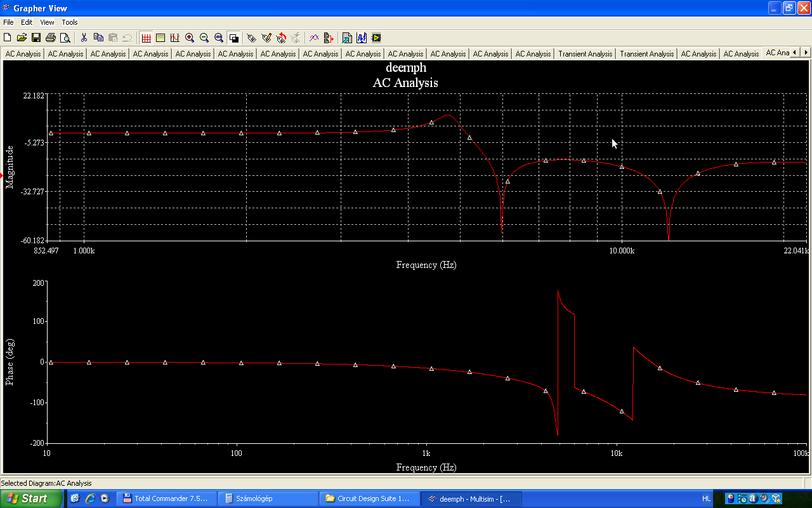Image resolution: width=812 pixels, height=508 pixels.
Task: Toggle the red grid display icon
Action: (x=147, y=37)
